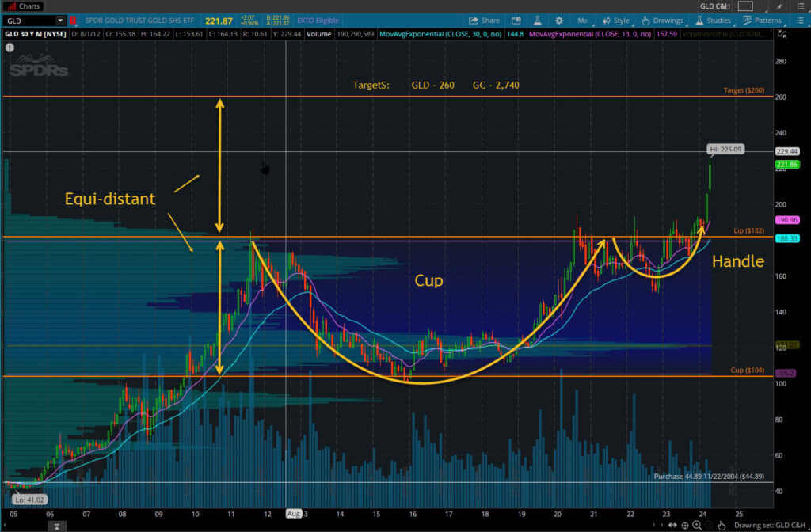Toggle the red linking indicator beside symbol
811x532 pixels.
[x=74, y=20]
